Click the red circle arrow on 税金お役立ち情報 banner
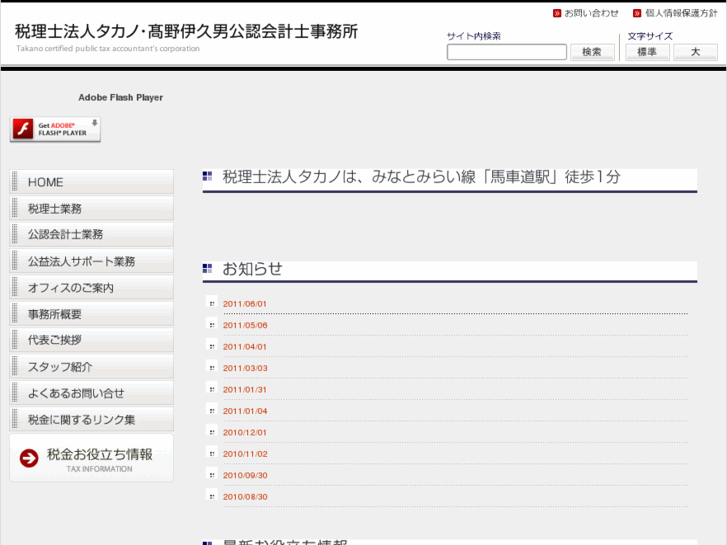Screen dimensions: 727x545 click(29, 458)
